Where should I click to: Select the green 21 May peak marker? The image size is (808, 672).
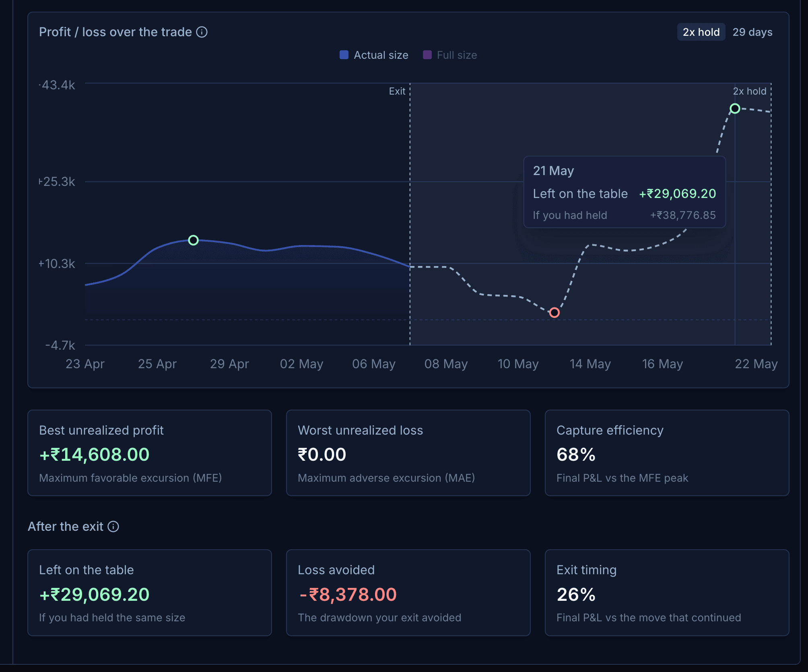735,109
